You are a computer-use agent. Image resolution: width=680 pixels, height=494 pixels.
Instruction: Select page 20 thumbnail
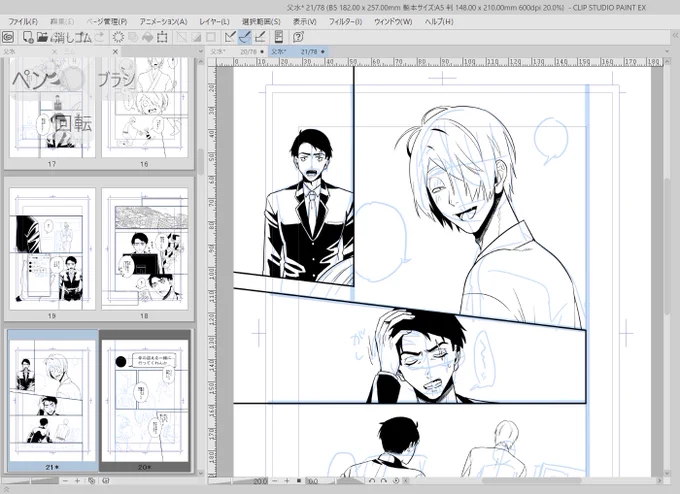pyautogui.click(x=145, y=400)
